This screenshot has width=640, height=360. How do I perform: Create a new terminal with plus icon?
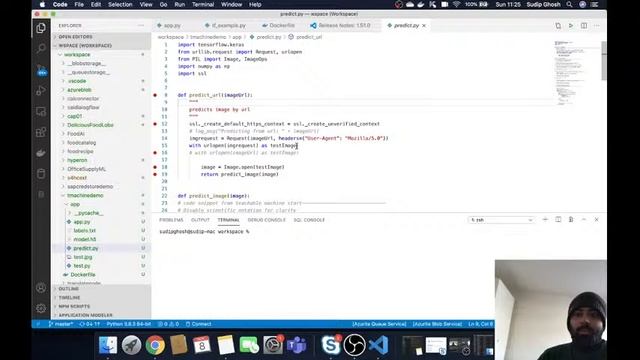(x=545, y=220)
